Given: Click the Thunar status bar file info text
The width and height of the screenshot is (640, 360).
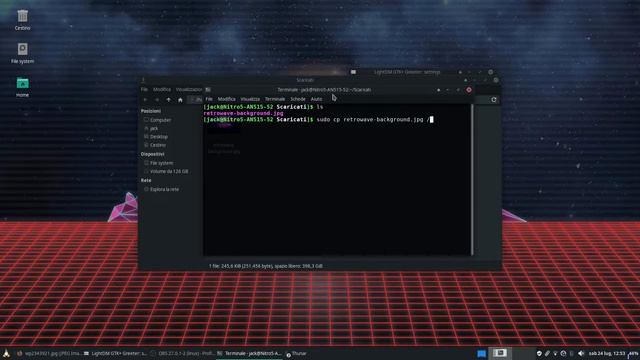Looking at the screenshot, I should (x=266, y=266).
